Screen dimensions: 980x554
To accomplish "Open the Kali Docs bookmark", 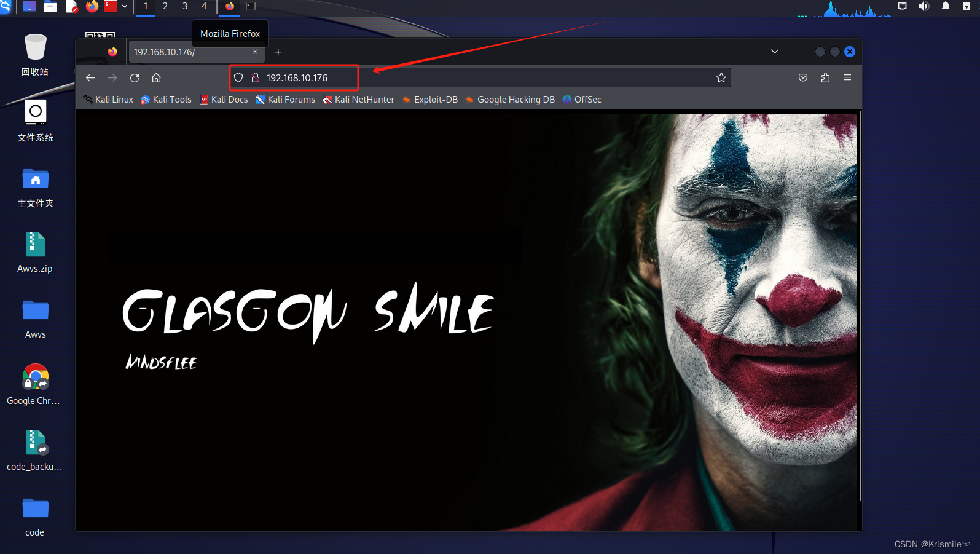I will 224,100.
